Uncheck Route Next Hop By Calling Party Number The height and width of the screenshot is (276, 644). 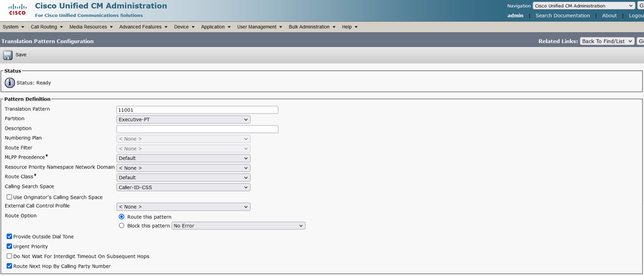coord(10,266)
